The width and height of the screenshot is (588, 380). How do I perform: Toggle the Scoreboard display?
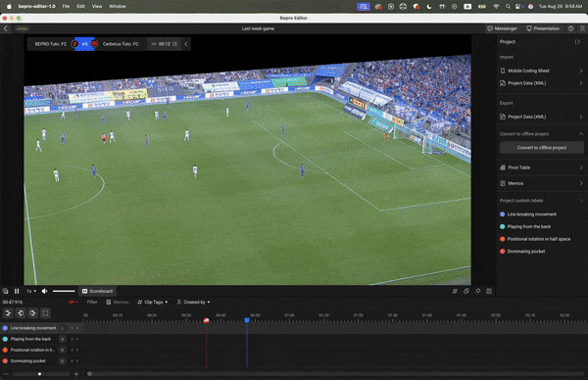pos(97,291)
